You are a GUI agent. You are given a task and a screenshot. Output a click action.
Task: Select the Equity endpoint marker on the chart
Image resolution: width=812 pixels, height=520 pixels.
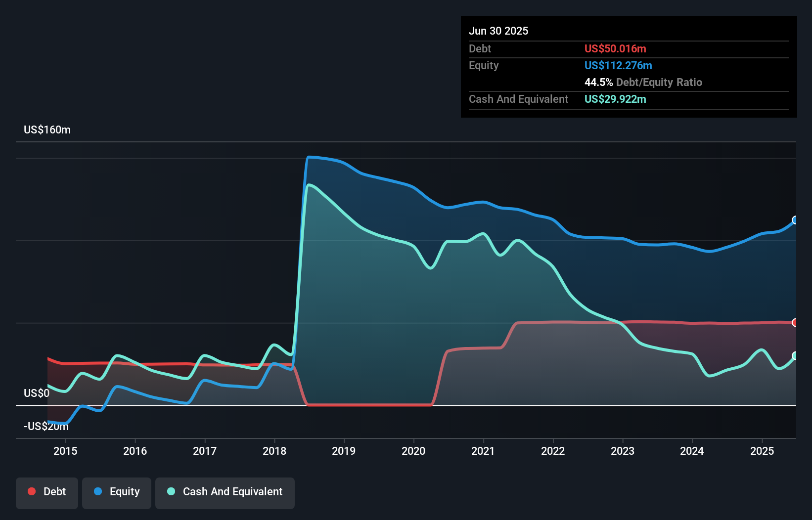click(795, 220)
